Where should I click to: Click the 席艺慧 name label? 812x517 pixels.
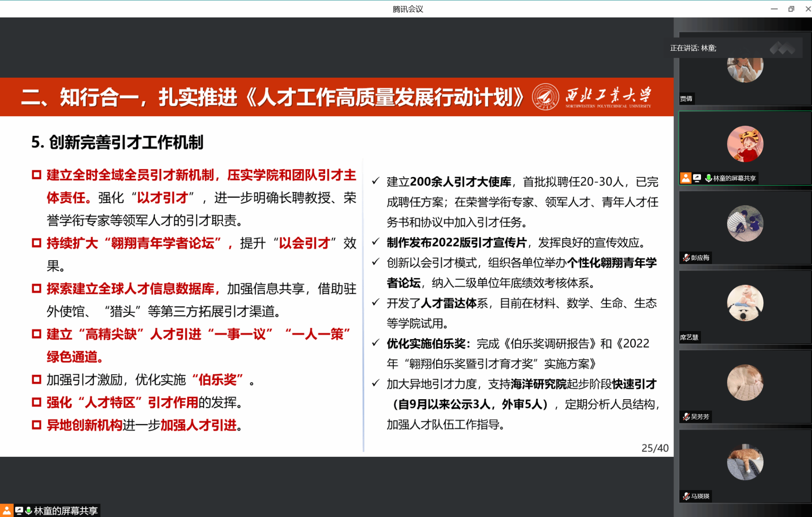(x=689, y=337)
